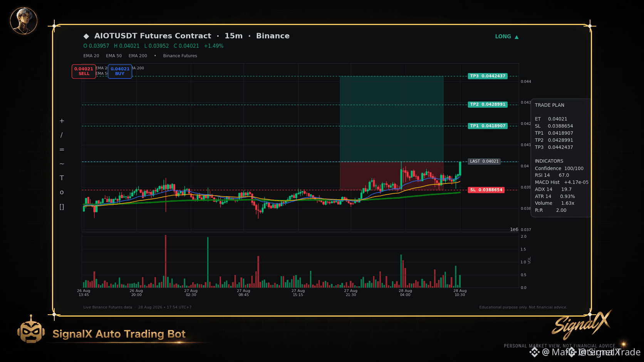Click the 27 Aug 15:15 time axis label
The width and height of the screenshot is (644, 362).
pyautogui.click(x=298, y=293)
